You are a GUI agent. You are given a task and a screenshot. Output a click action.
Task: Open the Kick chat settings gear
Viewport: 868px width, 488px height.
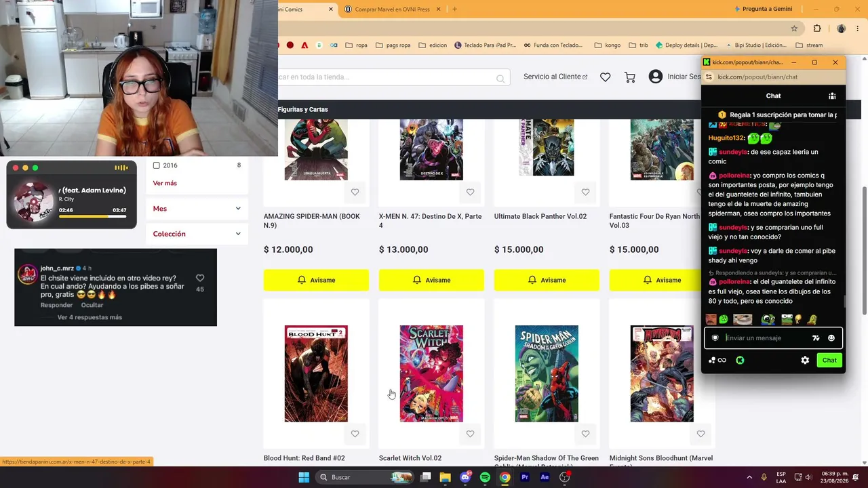pyautogui.click(x=805, y=361)
